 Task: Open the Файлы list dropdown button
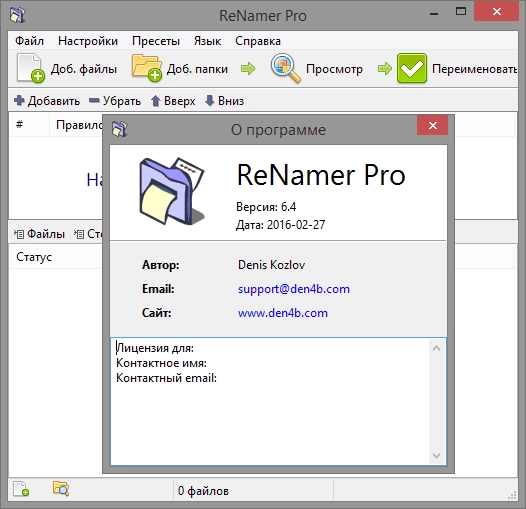click(39, 234)
